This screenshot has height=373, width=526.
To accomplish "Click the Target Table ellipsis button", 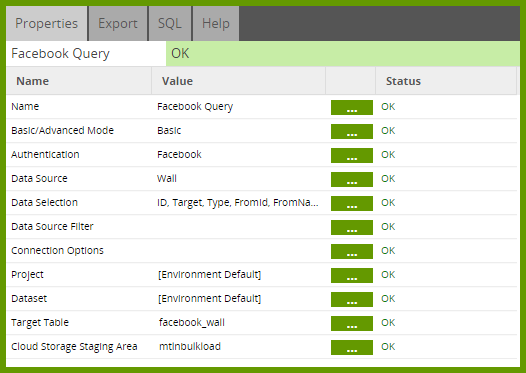I will (x=352, y=323).
